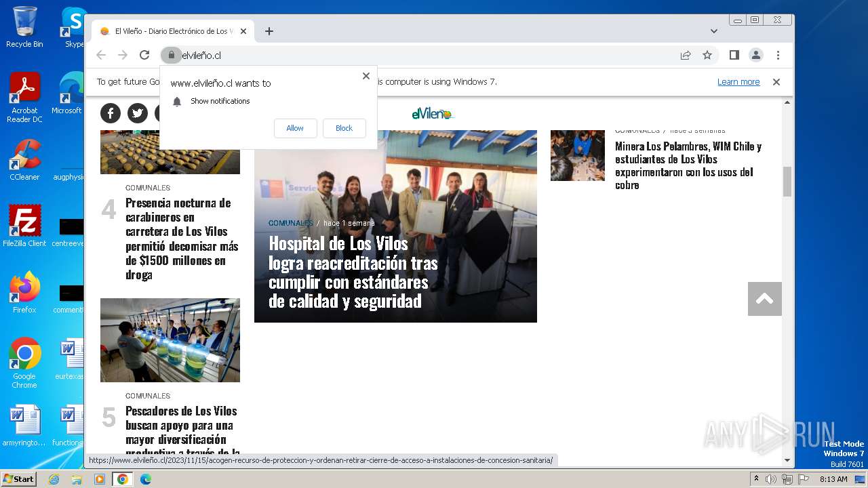Click the Action Center flag icon
The height and width of the screenshot is (488, 868).
(x=804, y=479)
